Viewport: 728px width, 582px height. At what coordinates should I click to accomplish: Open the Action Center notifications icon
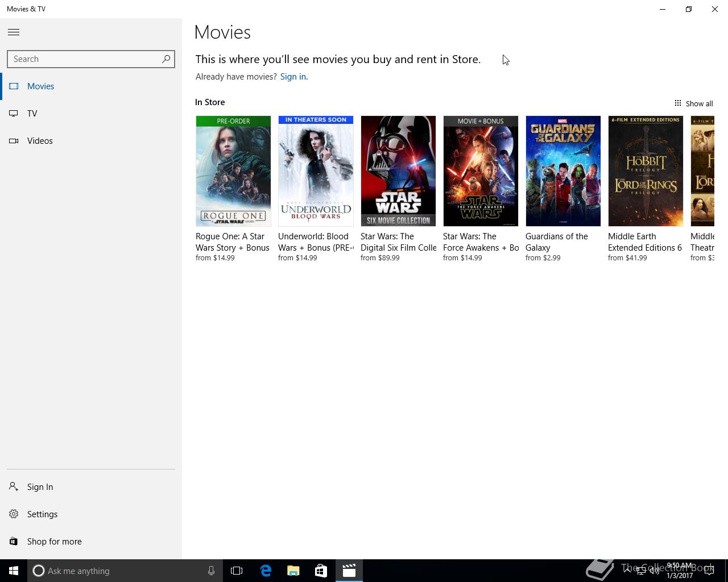point(709,571)
